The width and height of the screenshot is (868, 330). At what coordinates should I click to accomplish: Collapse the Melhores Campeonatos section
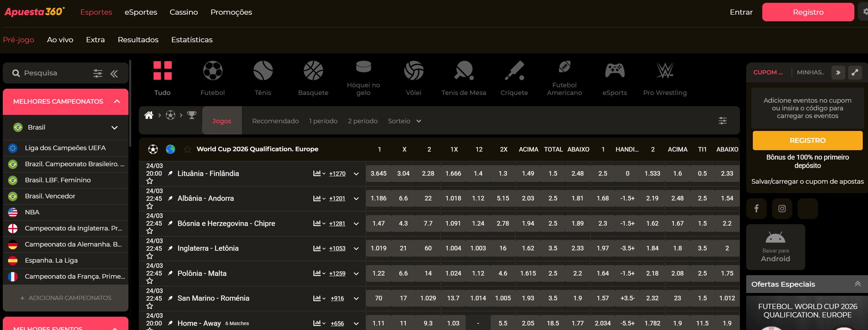(117, 102)
